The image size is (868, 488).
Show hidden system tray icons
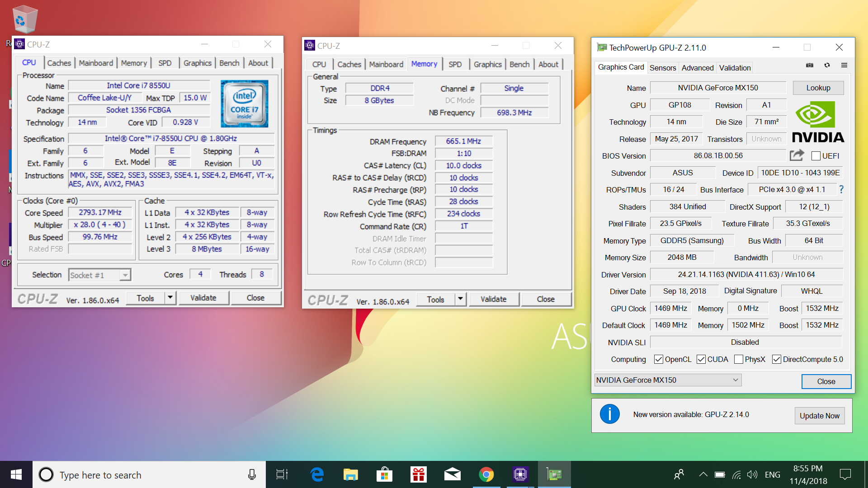(703, 474)
